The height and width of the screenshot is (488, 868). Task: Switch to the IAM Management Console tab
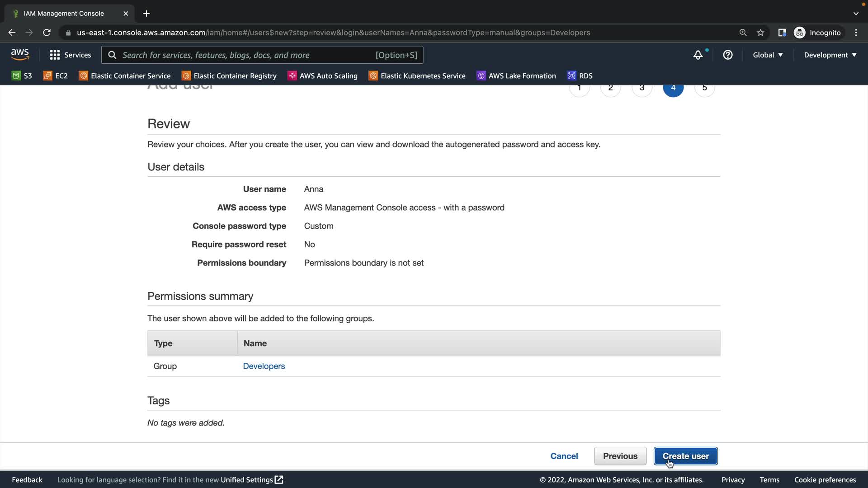point(64,14)
